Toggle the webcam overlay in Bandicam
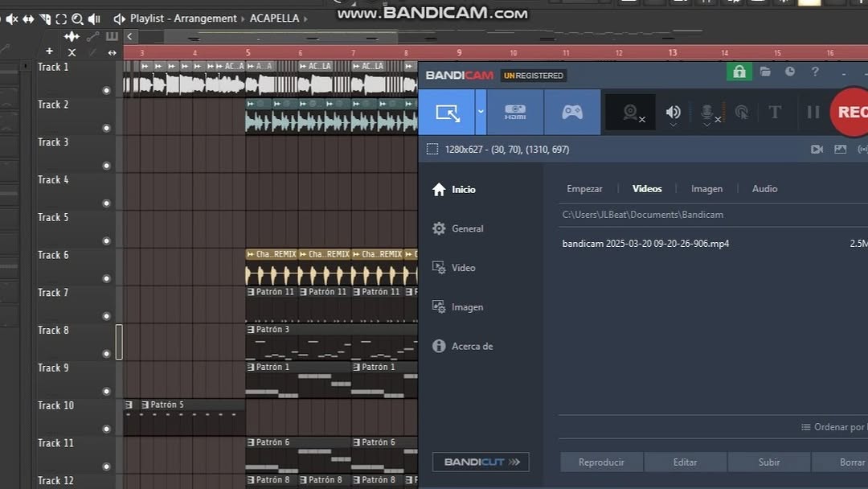The width and height of the screenshot is (868, 489). [631, 113]
